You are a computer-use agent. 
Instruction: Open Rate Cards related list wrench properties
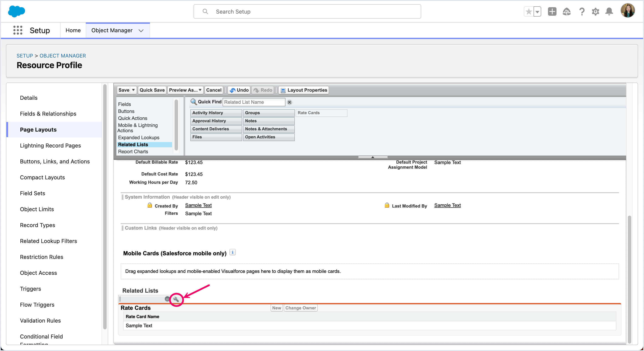point(176,299)
